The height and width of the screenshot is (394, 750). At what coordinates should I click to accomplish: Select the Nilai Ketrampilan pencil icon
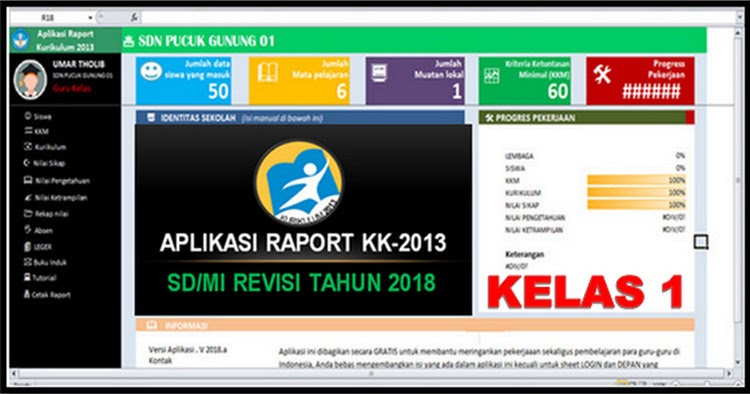coord(28,197)
